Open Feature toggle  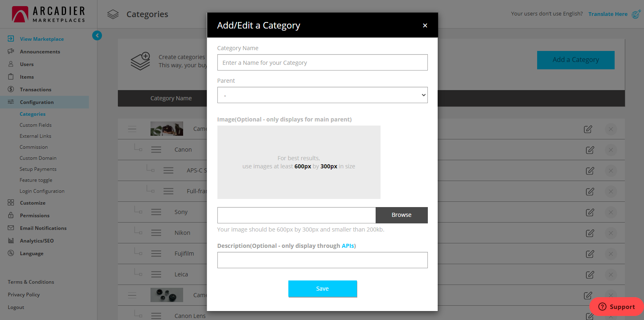[36, 180]
